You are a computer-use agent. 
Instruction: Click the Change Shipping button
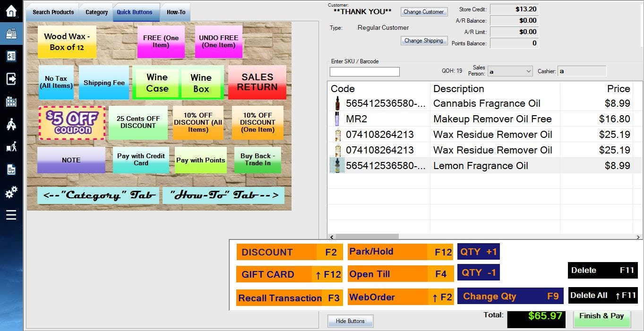423,41
